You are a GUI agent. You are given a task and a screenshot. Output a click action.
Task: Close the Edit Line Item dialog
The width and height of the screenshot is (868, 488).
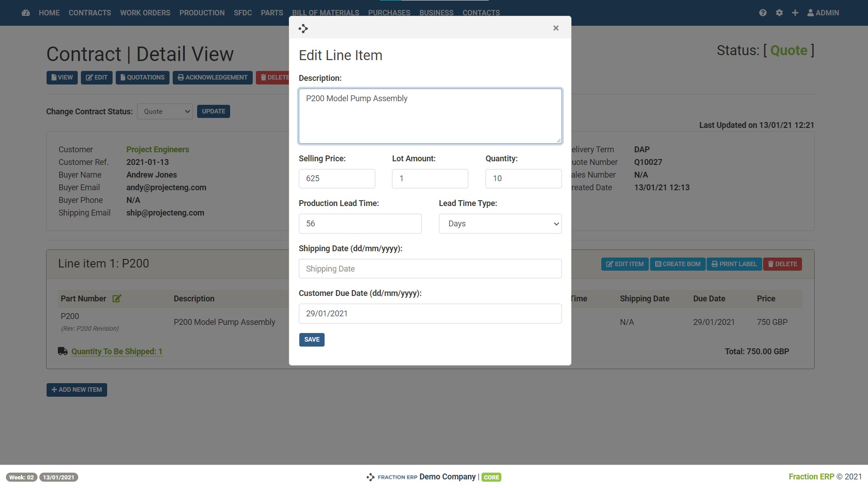pos(556,28)
